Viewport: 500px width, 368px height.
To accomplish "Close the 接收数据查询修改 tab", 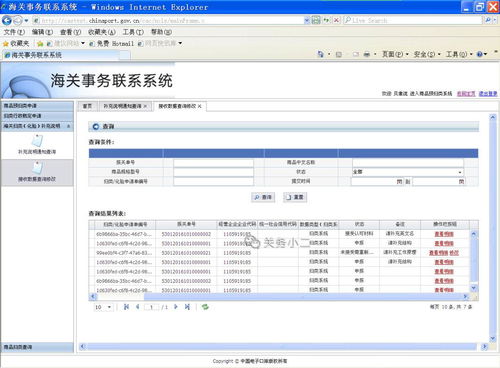I will [x=200, y=106].
